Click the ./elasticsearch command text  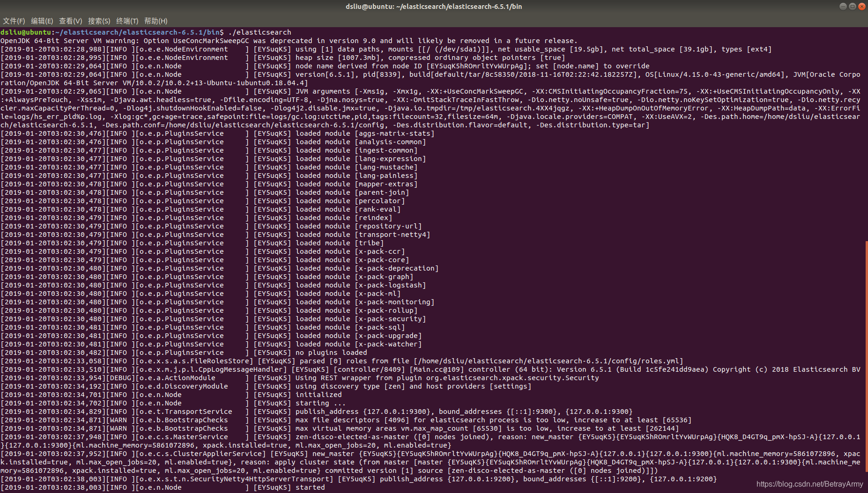[x=260, y=32]
